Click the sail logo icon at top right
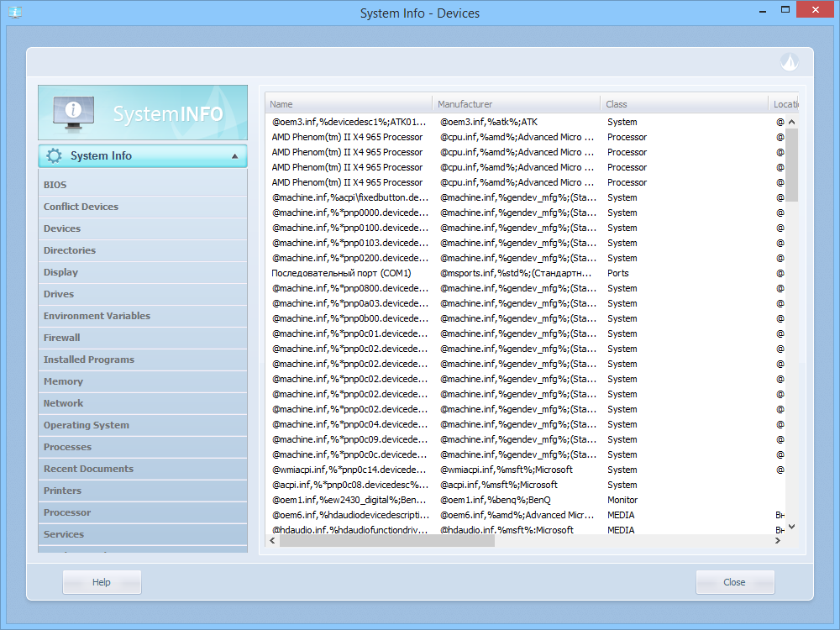Viewport: 840px width, 630px height. 789,62
